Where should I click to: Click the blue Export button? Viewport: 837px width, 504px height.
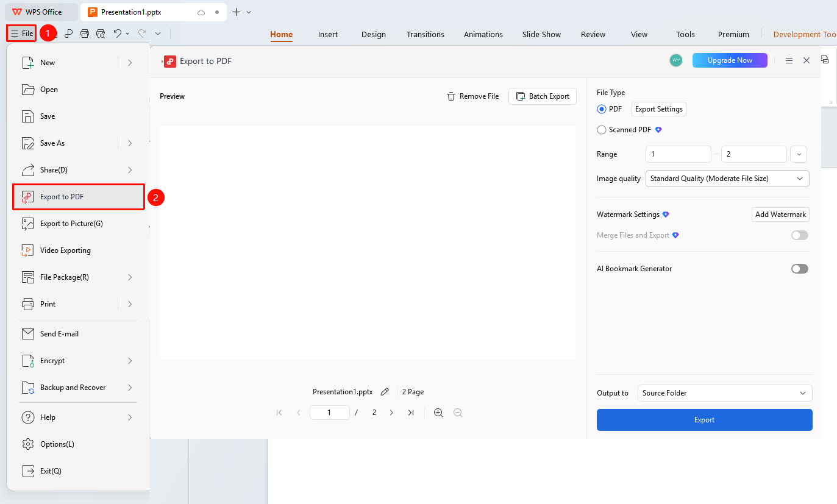pos(705,420)
